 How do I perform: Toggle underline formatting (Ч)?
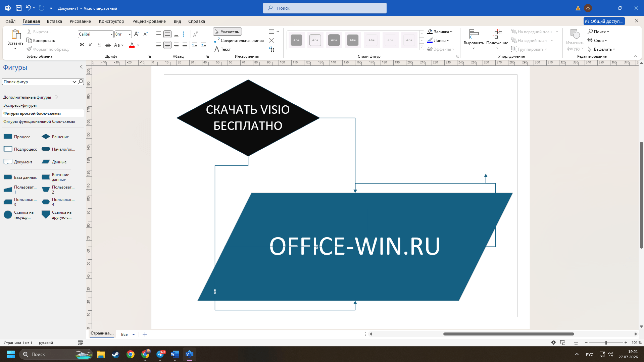(99, 45)
